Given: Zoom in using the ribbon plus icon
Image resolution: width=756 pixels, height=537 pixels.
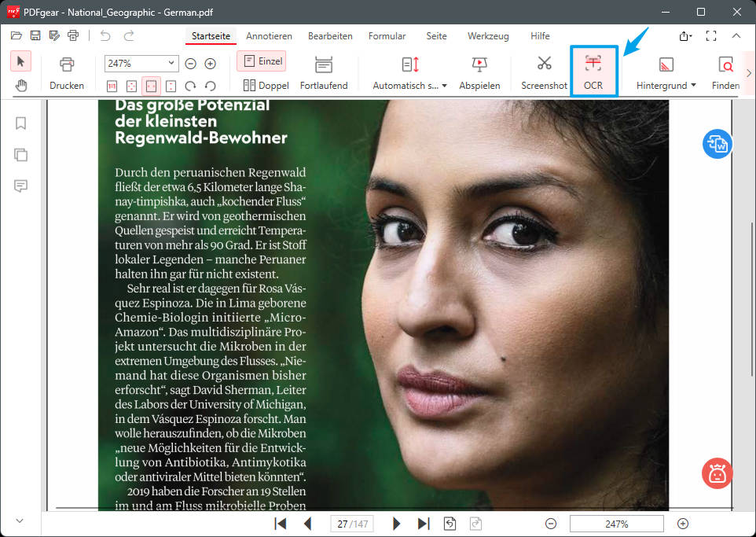Looking at the screenshot, I should [x=210, y=64].
